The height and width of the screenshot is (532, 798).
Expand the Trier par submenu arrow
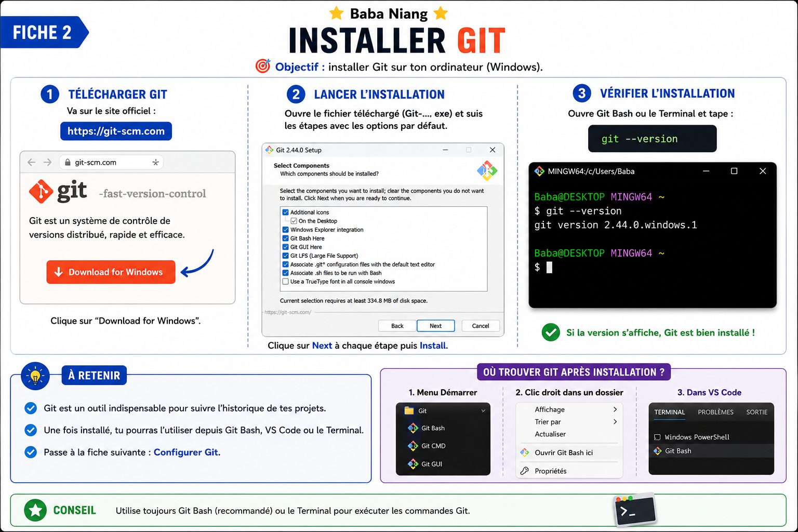coord(615,422)
